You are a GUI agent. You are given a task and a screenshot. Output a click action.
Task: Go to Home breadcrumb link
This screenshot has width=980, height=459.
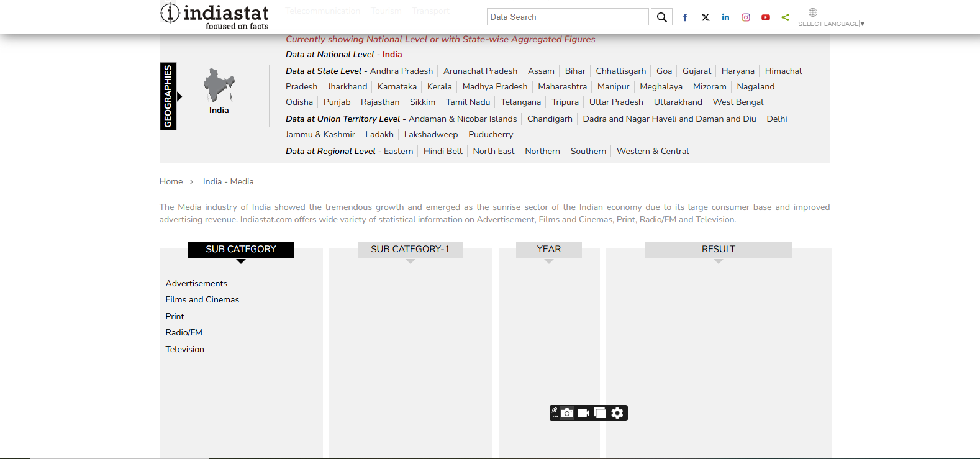[171, 181]
